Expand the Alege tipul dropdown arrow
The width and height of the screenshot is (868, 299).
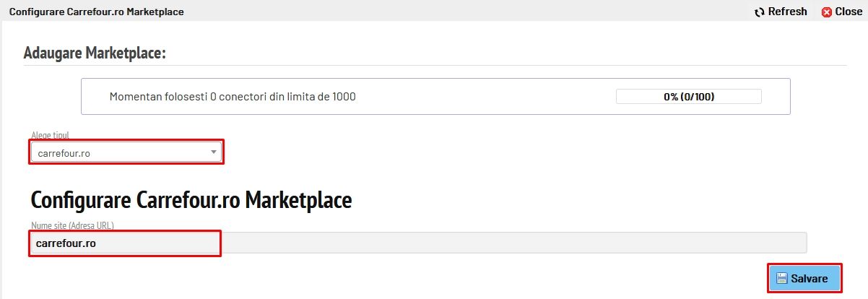pyautogui.click(x=213, y=152)
